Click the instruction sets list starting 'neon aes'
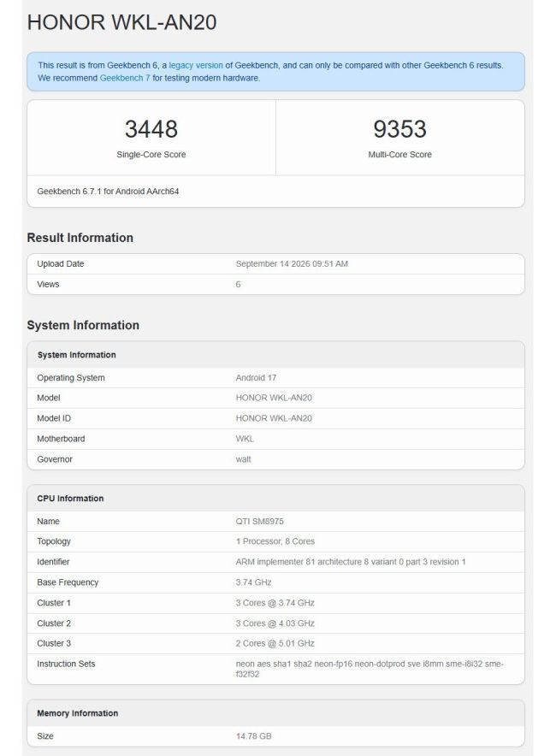556x756 pixels. (370, 670)
